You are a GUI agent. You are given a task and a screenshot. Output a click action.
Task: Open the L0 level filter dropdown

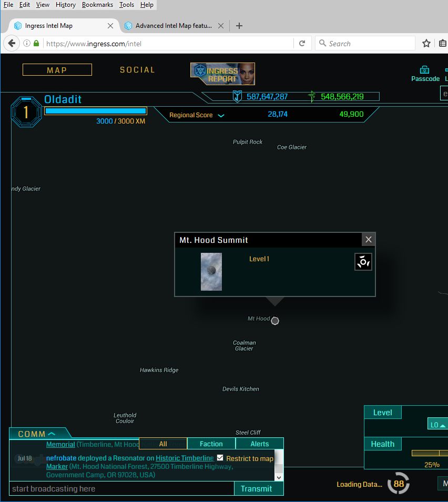tap(438, 425)
